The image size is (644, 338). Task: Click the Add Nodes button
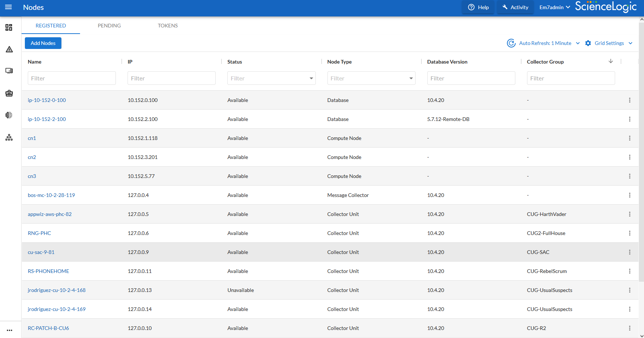pyautogui.click(x=43, y=43)
